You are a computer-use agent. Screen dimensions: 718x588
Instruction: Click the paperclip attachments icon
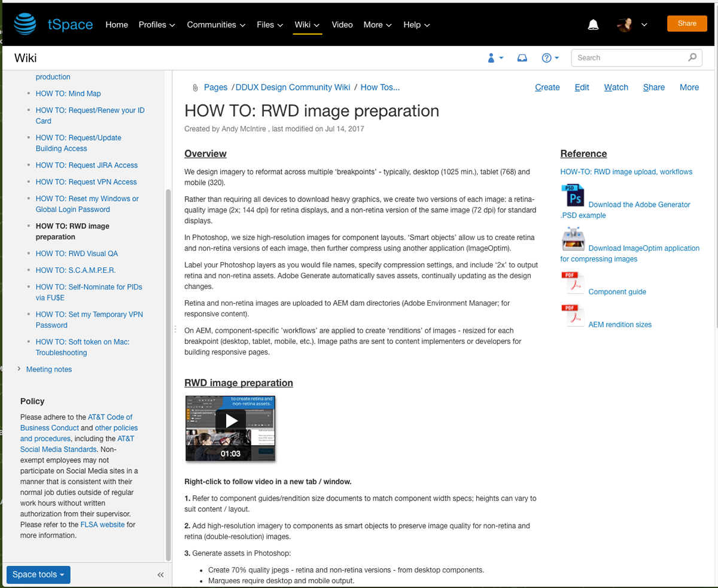(195, 88)
